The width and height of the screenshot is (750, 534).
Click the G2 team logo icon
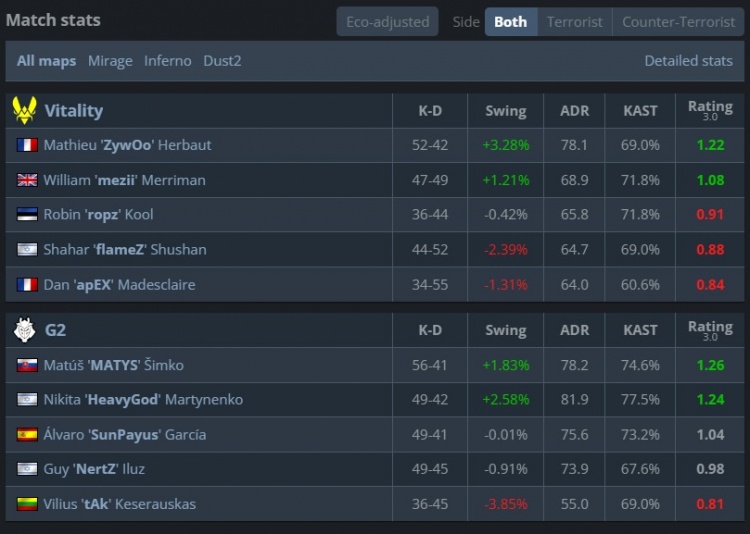click(x=25, y=330)
